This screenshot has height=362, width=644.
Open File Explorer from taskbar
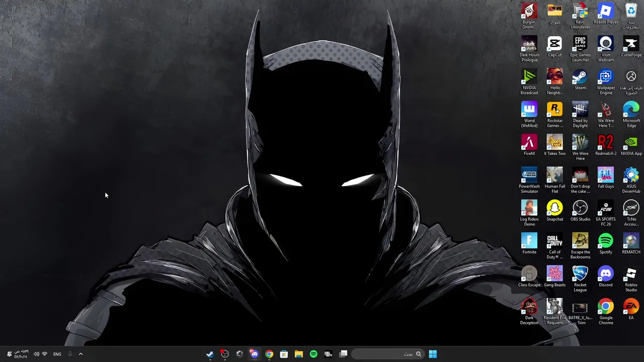click(x=299, y=354)
